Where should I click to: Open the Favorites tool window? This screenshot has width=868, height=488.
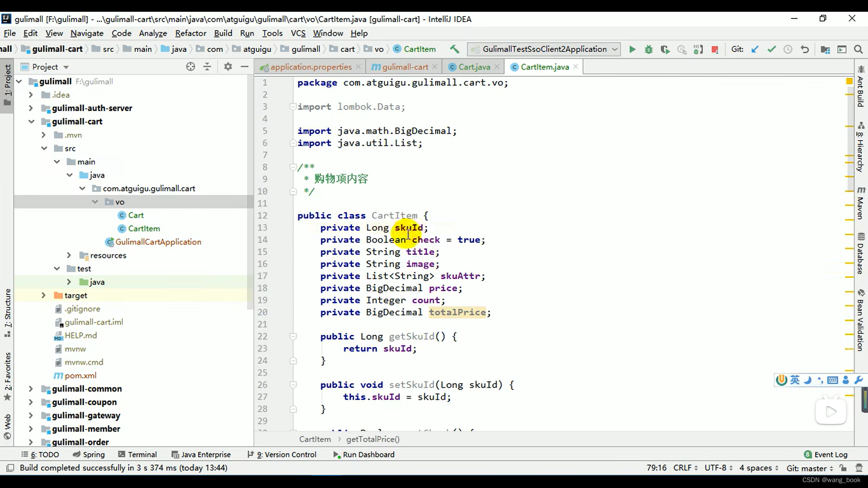click(x=7, y=376)
